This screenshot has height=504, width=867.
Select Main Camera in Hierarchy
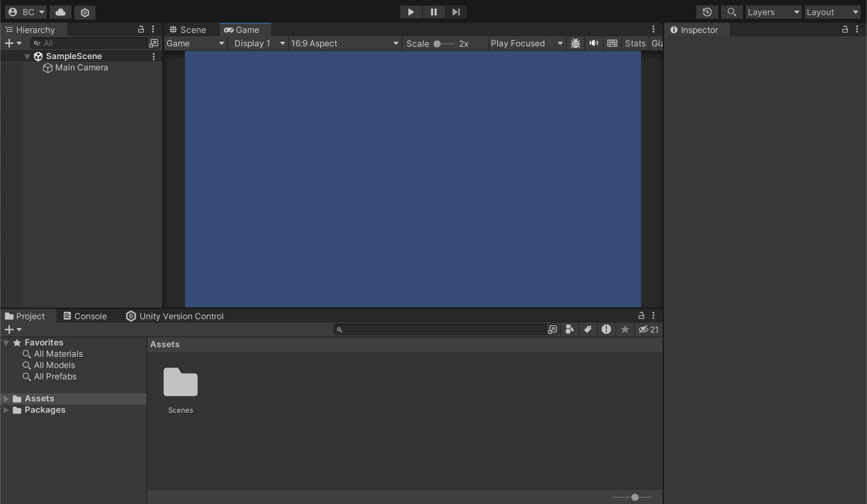tap(81, 68)
